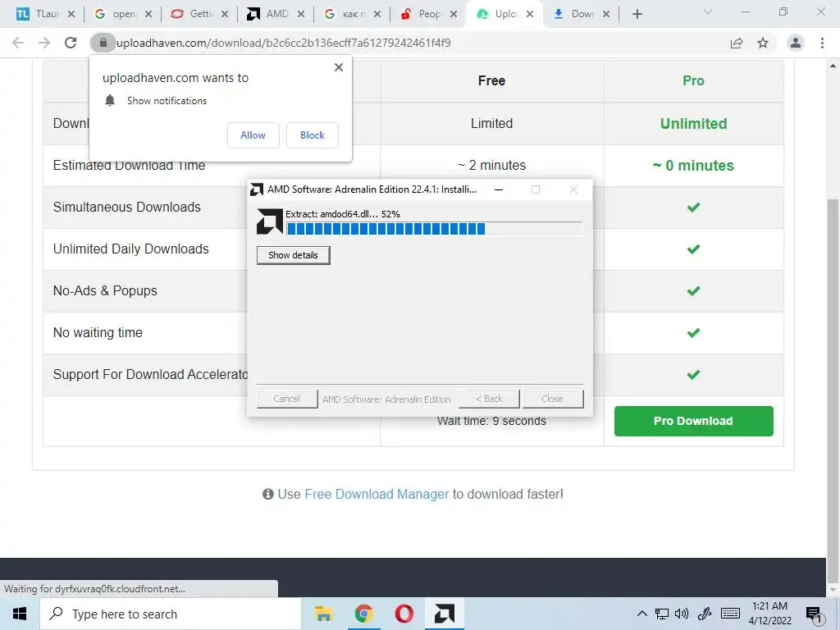Click the page vertical scrollbar
Viewport: 840px width, 630px height.
point(833,391)
